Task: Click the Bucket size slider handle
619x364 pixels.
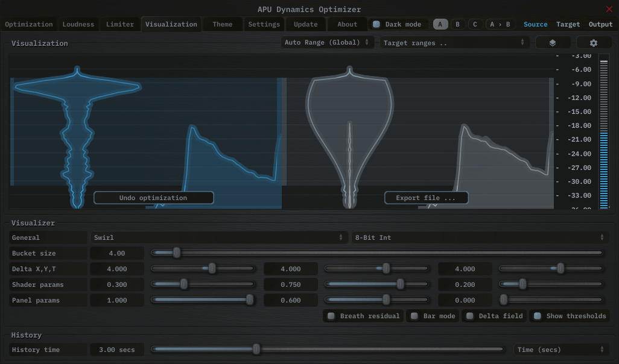Action: [x=177, y=253]
